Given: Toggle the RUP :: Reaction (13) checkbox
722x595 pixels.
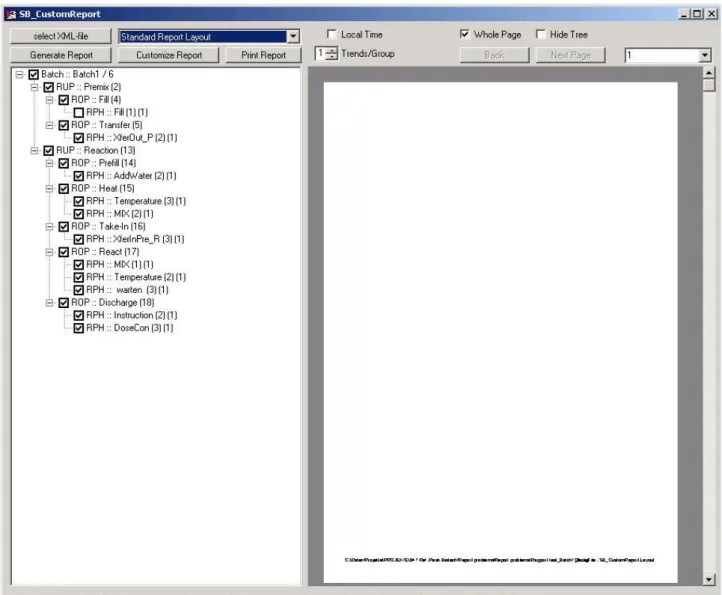Looking at the screenshot, I should click(49, 151).
